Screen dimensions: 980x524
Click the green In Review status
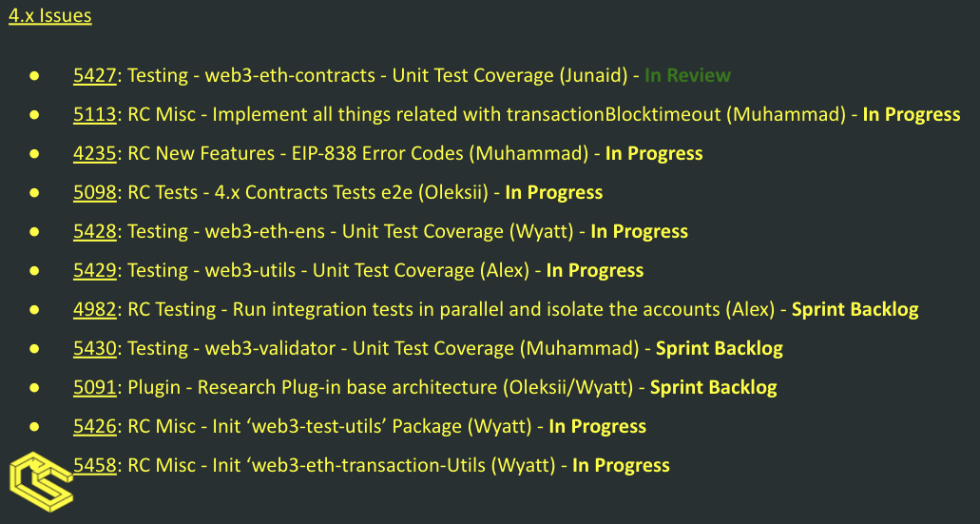click(x=687, y=76)
